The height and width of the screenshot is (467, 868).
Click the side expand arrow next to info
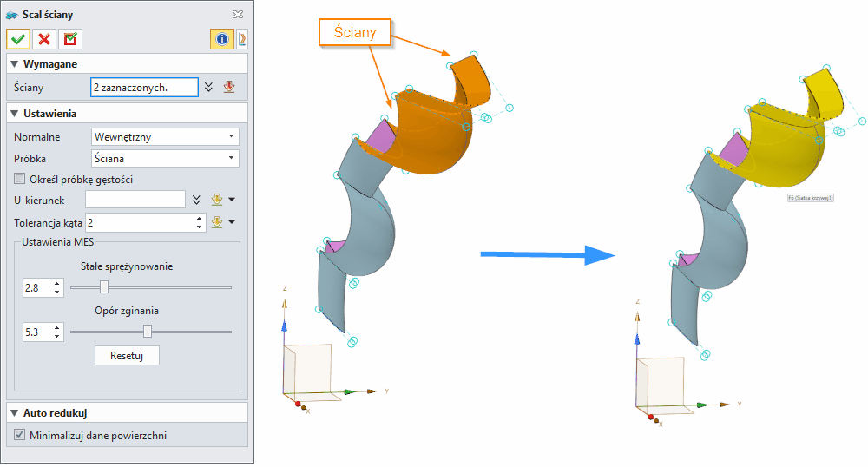pyautogui.click(x=242, y=39)
